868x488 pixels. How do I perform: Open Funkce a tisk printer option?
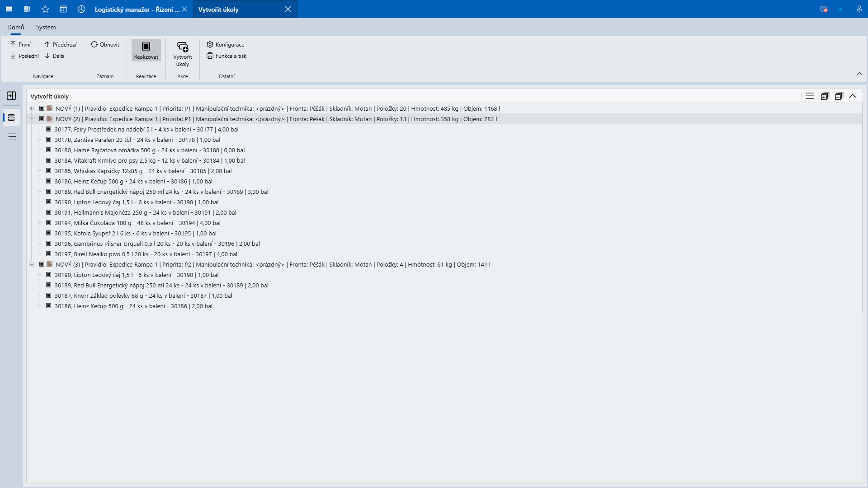pyautogui.click(x=226, y=56)
